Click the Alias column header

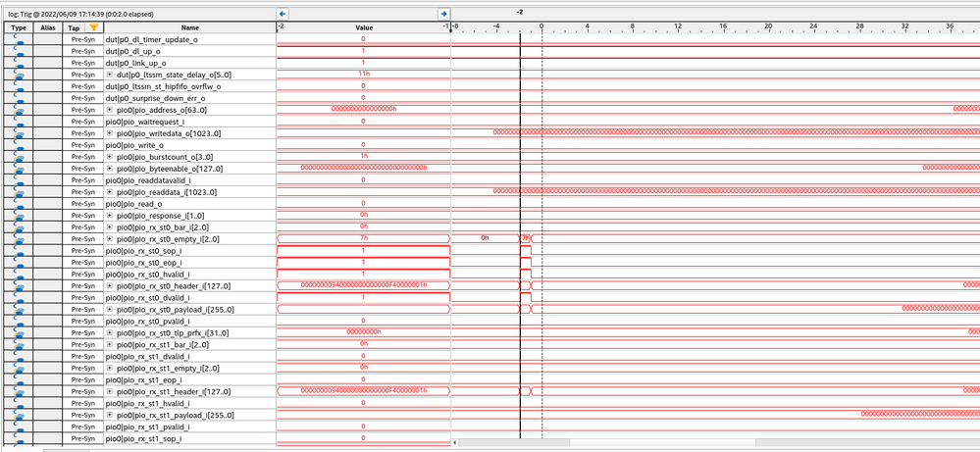48,27
